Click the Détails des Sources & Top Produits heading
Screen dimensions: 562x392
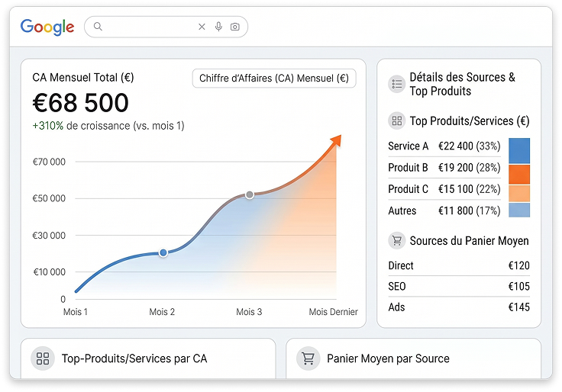[463, 84]
